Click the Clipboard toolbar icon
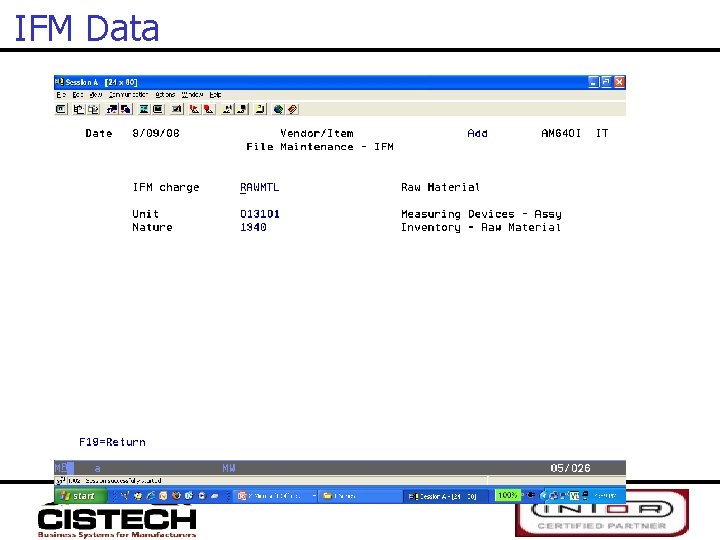Viewport: 720px width, 540px height. (x=260, y=109)
